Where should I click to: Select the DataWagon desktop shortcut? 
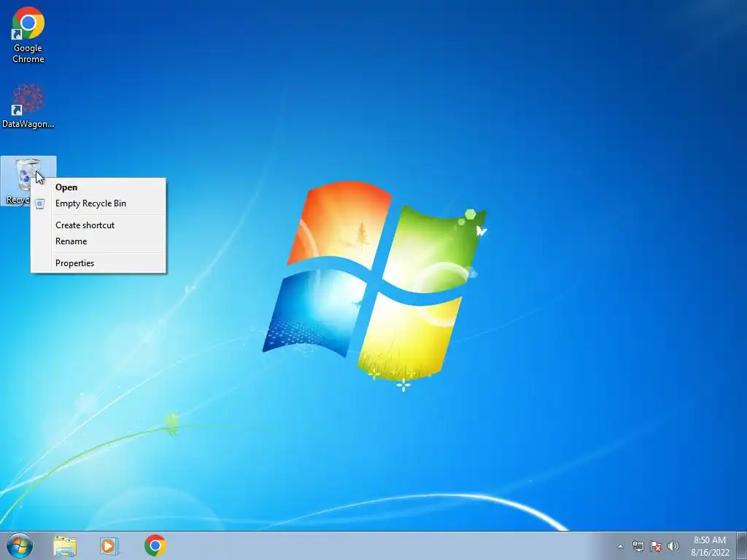coord(28,106)
